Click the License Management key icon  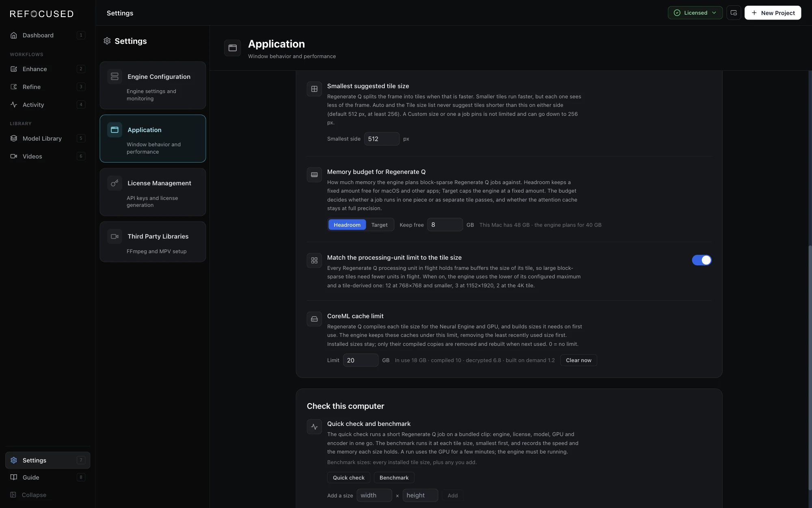point(114,183)
